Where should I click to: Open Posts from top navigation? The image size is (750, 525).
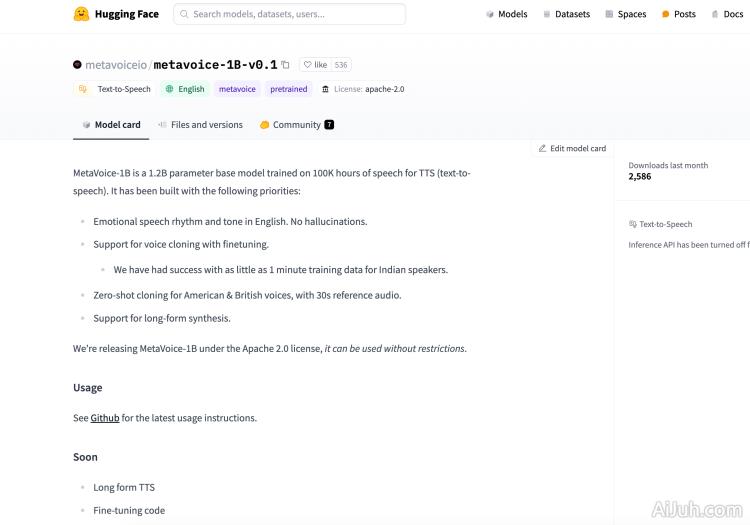point(679,14)
